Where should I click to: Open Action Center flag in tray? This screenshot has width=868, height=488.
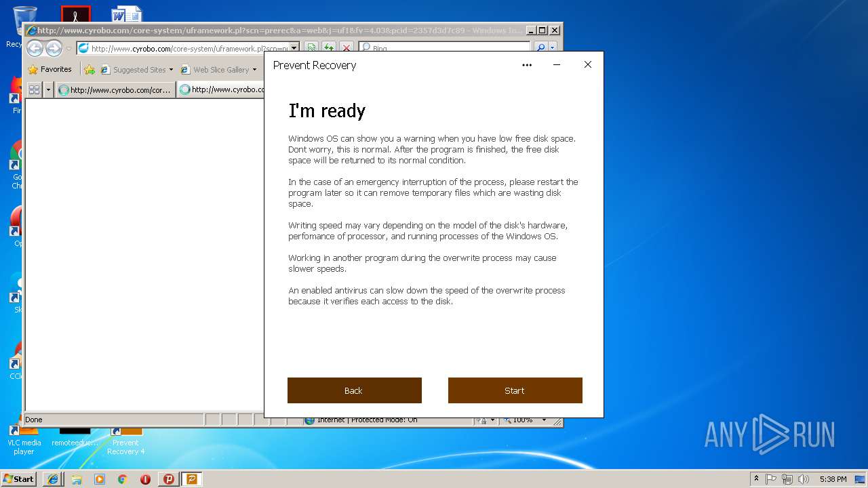[771, 479]
